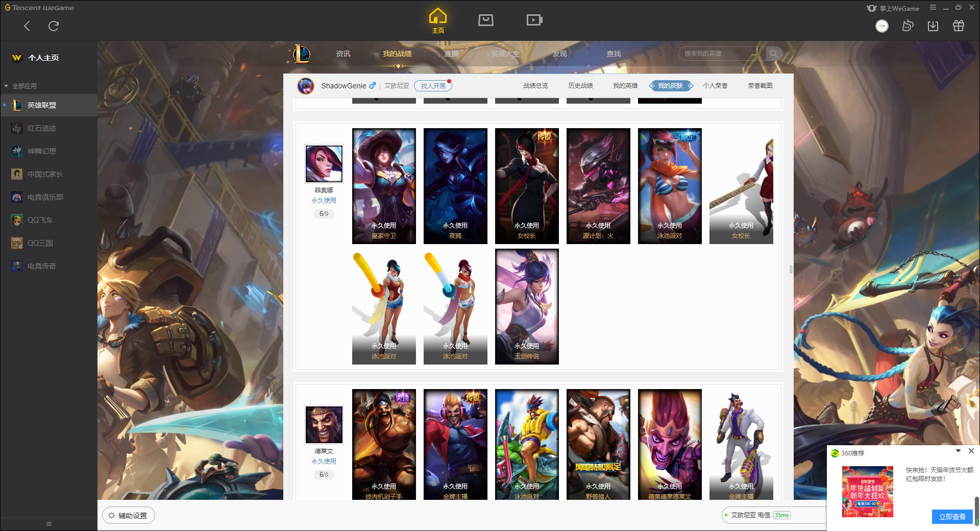Viewport: 980px width, 531px height.
Task: Click the ShadowGenie profile avatar
Action: [306, 86]
